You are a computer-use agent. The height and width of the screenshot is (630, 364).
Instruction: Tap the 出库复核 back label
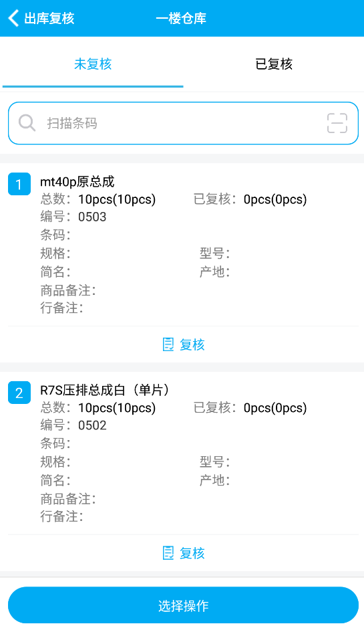[x=49, y=19]
